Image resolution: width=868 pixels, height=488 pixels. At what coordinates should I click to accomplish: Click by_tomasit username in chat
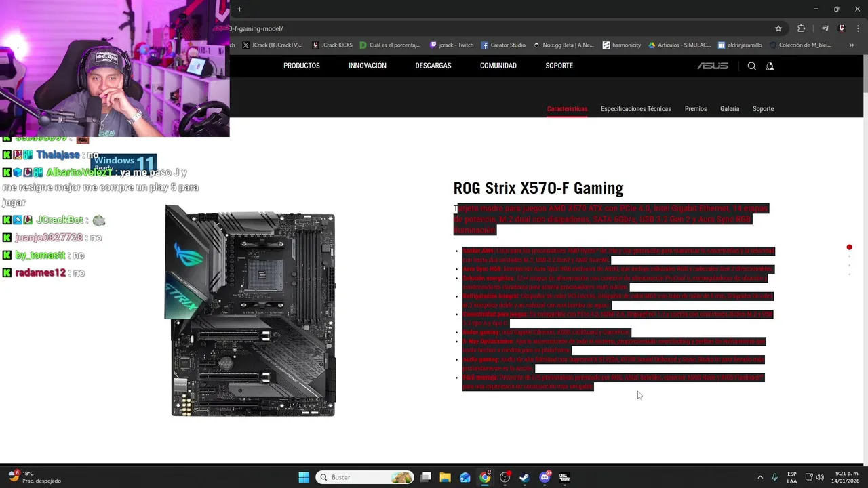click(40, 256)
